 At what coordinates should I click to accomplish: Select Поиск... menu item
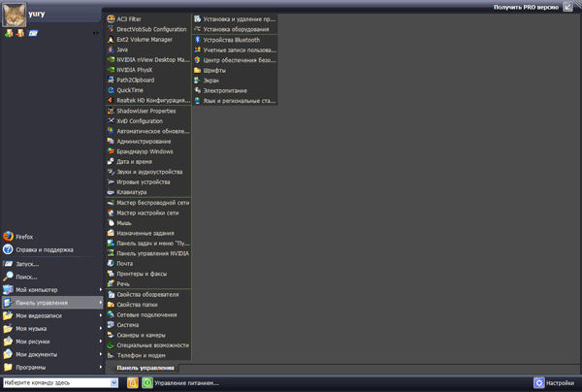point(52,277)
